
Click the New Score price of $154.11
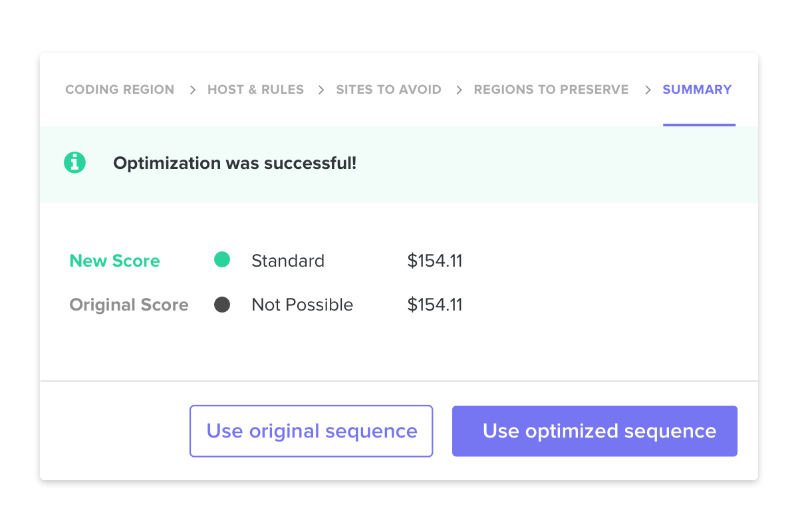pyautogui.click(x=434, y=261)
